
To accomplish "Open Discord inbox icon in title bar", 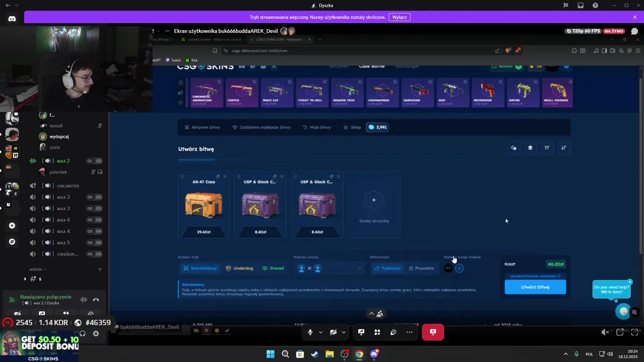I will 581,6.
